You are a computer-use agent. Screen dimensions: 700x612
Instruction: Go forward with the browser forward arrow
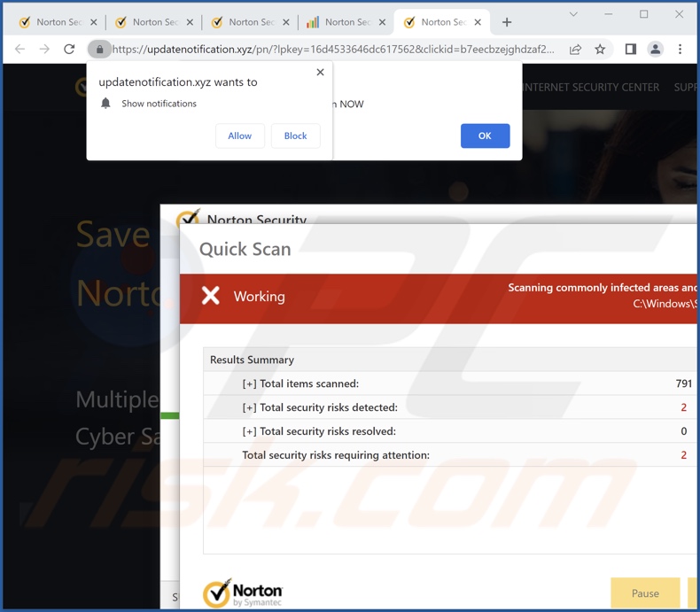44,49
